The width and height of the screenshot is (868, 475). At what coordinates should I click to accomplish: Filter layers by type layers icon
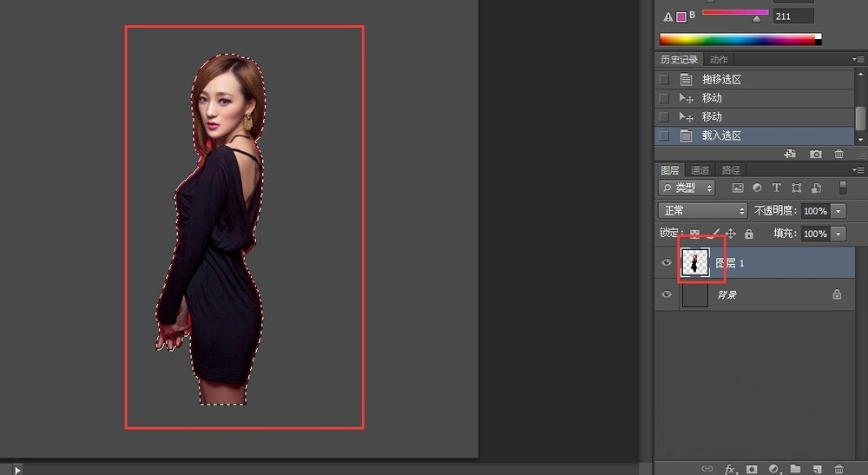[777, 188]
